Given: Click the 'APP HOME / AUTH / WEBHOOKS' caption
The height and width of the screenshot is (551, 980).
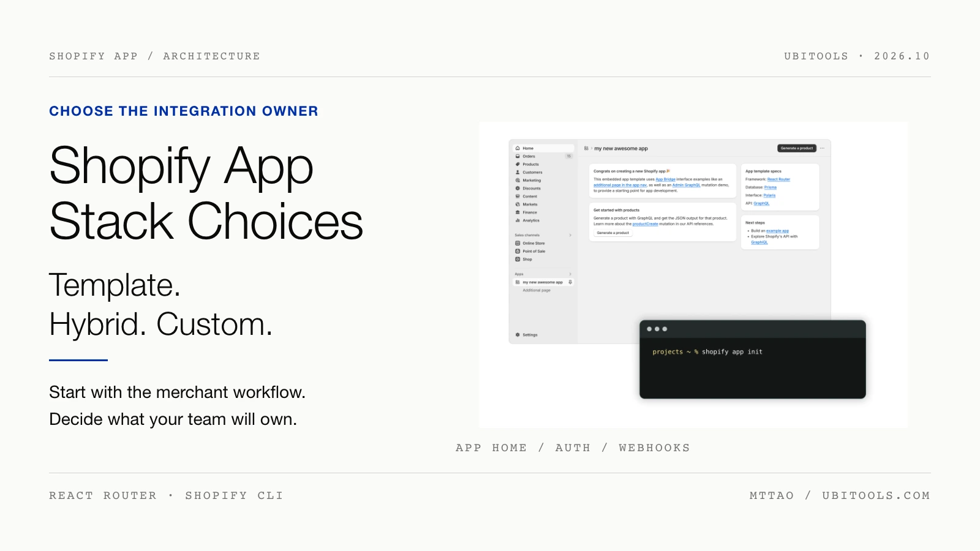Looking at the screenshot, I should (x=573, y=448).
